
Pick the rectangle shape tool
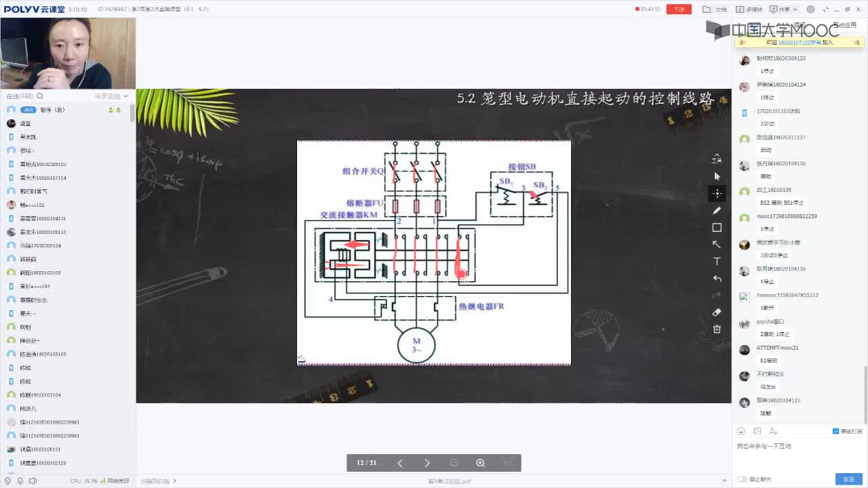pyautogui.click(x=717, y=228)
